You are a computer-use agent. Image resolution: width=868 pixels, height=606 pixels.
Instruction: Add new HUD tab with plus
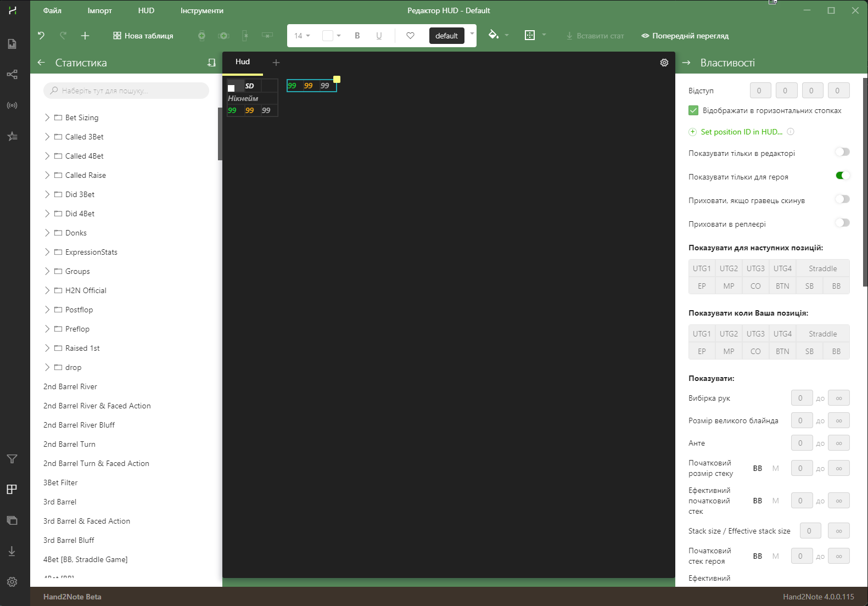pos(276,63)
